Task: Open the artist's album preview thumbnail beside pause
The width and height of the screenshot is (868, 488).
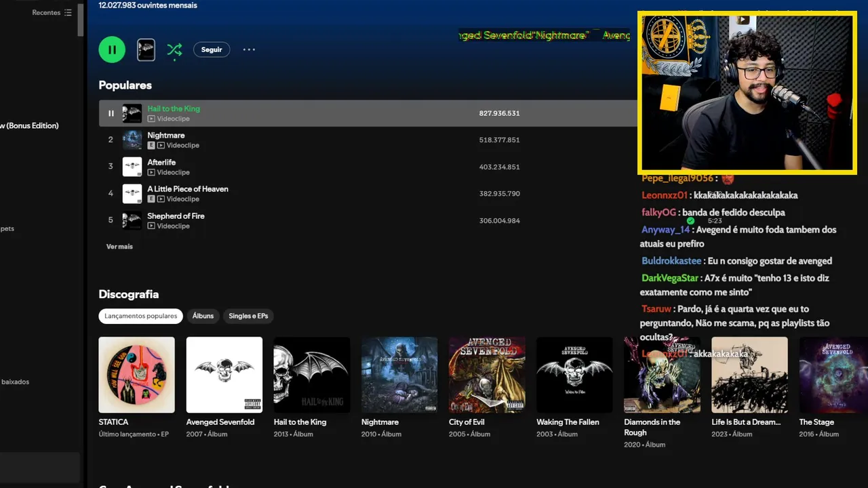Action: tap(146, 49)
